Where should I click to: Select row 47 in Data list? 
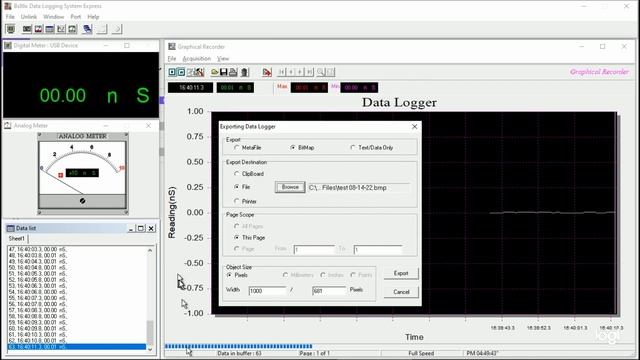pyautogui.click(x=77, y=249)
